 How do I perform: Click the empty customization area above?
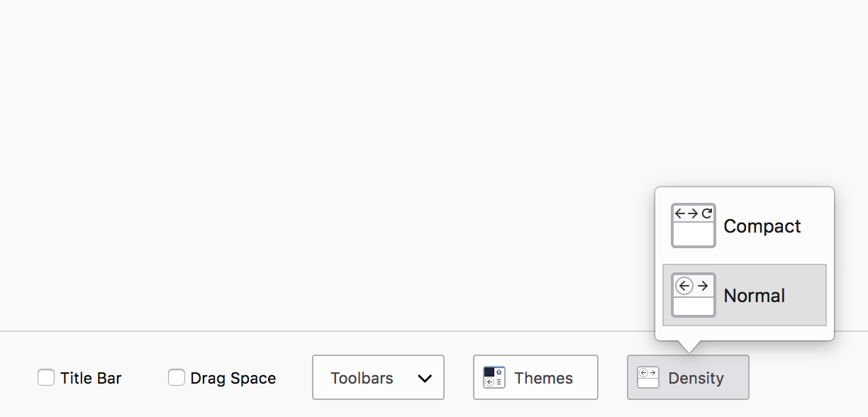tap(319, 156)
